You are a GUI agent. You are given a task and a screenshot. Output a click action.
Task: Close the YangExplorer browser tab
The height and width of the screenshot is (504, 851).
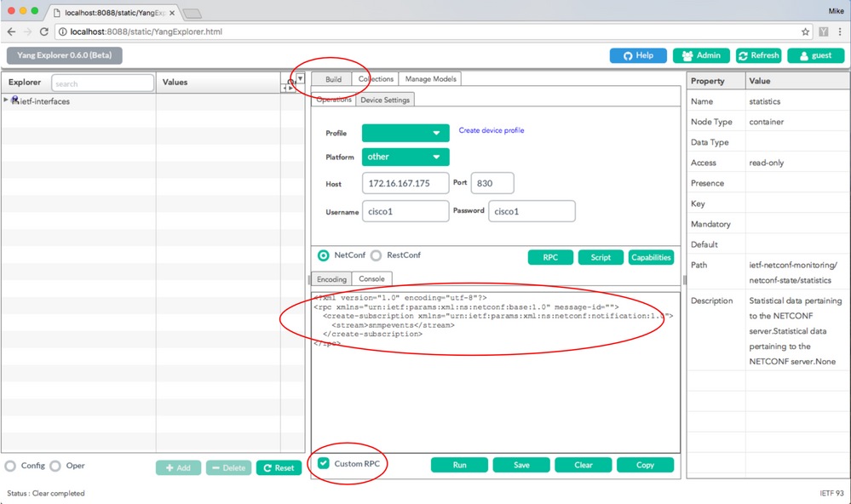coord(172,13)
